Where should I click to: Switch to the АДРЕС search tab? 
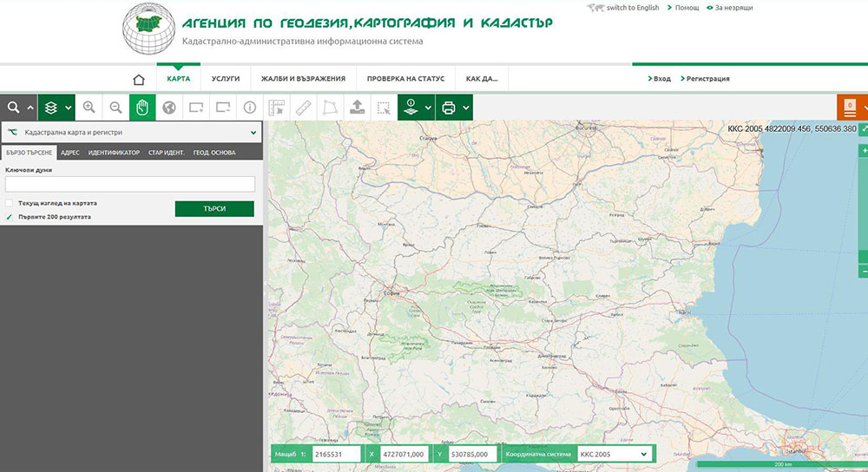pos(71,153)
